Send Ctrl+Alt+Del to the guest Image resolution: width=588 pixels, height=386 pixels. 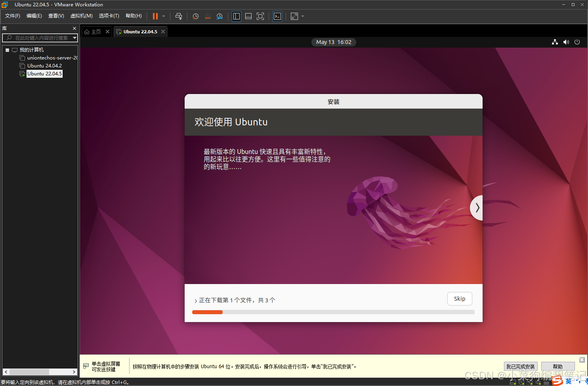[179, 16]
